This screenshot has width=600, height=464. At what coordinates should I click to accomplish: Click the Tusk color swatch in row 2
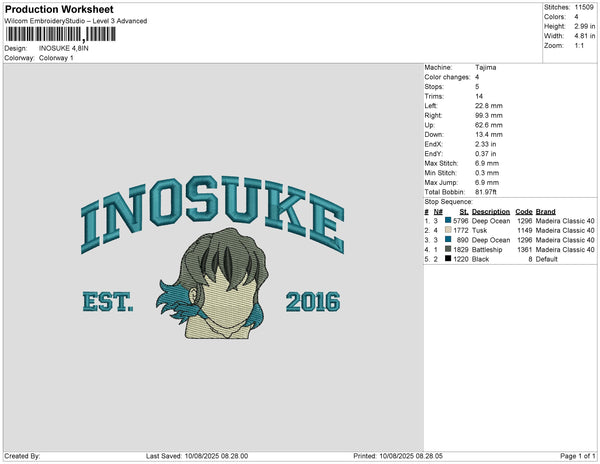tap(448, 230)
